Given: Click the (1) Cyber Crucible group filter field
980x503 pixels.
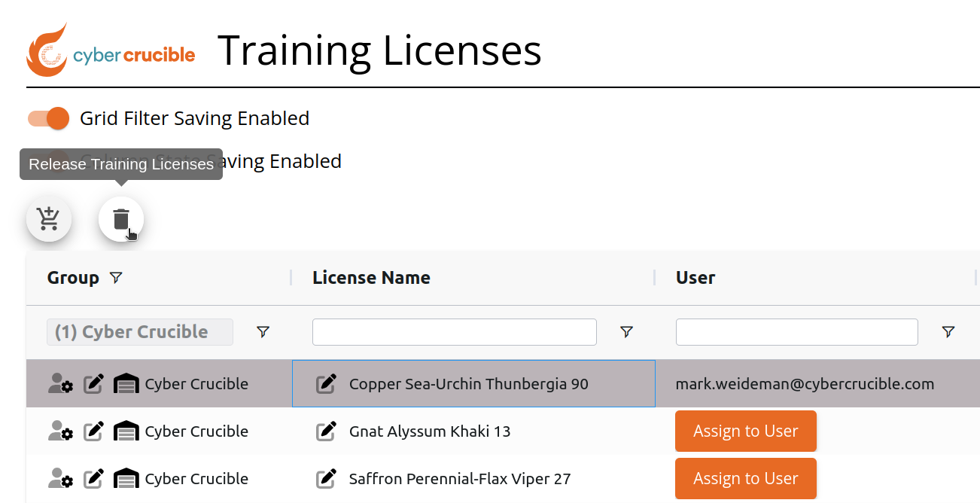Looking at the screenshot, I should click(140, 331).
